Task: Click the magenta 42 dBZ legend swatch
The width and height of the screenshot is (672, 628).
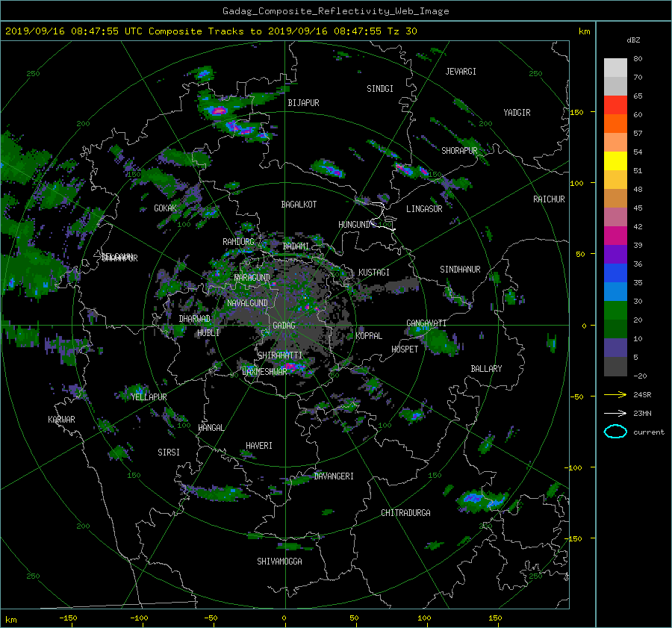Action: (x=615, y=235)
